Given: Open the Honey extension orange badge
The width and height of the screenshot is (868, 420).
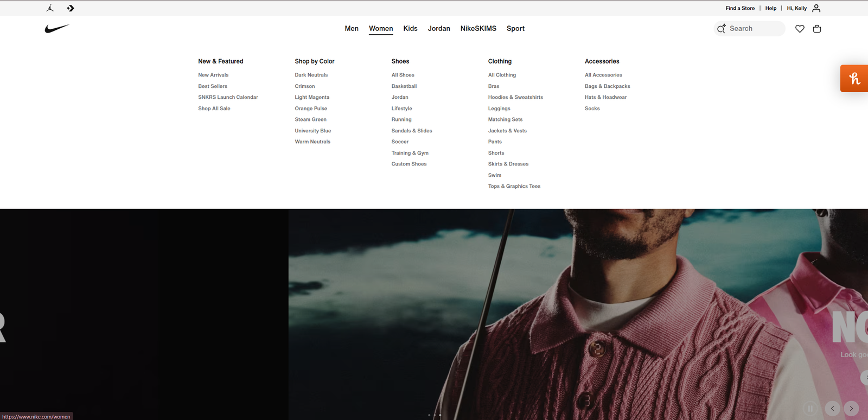Looking at the screenshot, I should point(854,79).
